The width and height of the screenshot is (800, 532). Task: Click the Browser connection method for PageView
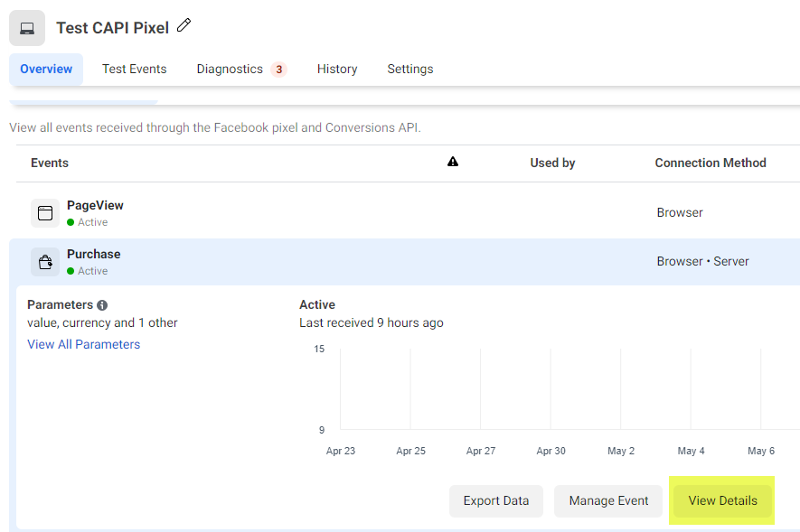(680, 213)
